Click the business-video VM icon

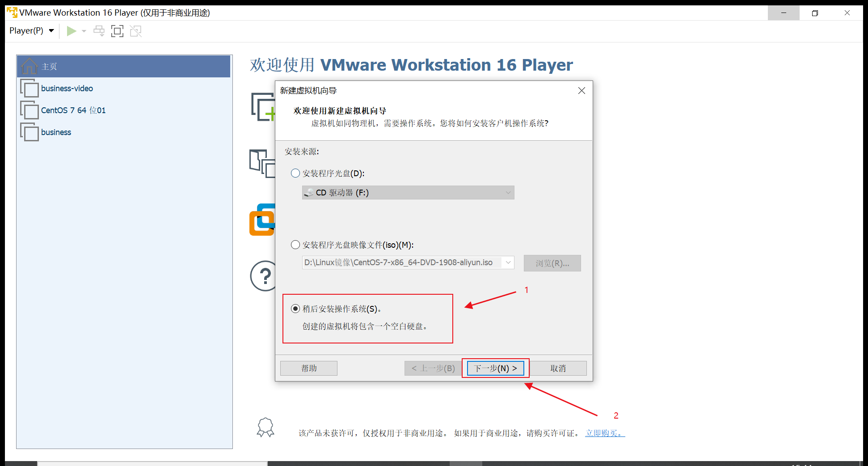pyautogui.click(x=29, y=88)
